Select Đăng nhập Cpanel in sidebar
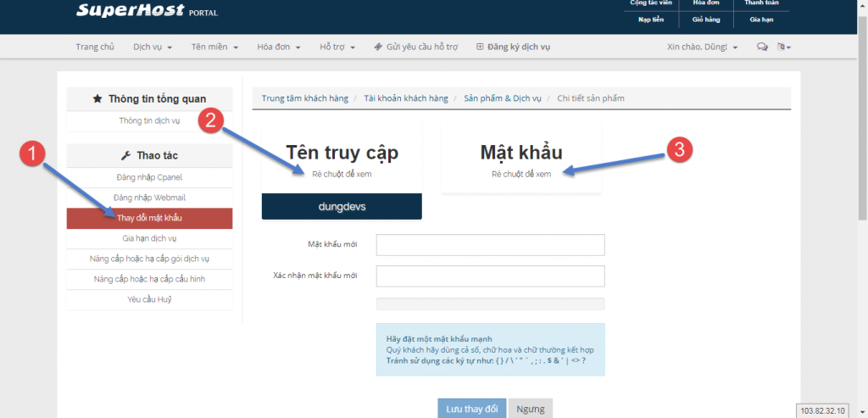The width and height of the screenshot is (868, 418). click(x=149, y=177)
